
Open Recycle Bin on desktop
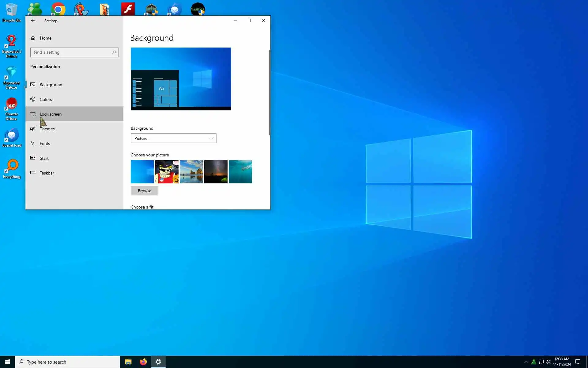(11, 12)
